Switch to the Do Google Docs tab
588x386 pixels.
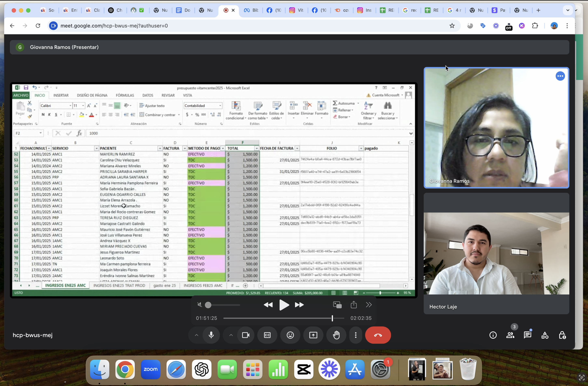click(183, 10)
